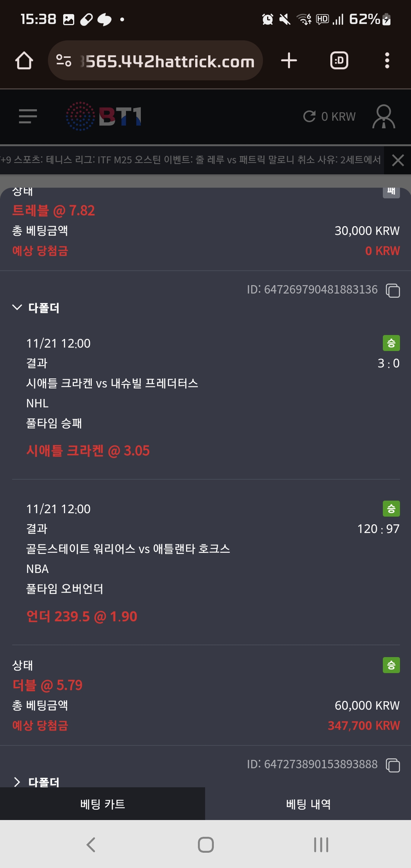Copy bet ID 647269790481883136
The image size is (411, 868).
coord(393,290)
